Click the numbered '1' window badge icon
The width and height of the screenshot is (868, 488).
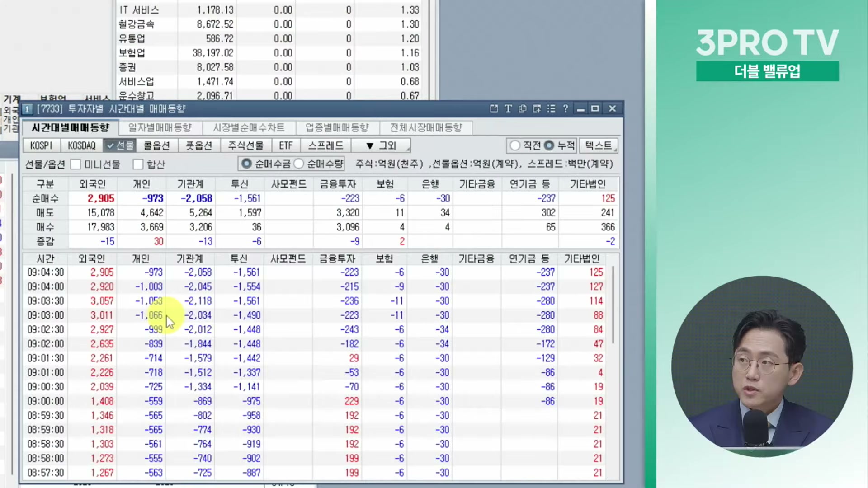[27, 109]
